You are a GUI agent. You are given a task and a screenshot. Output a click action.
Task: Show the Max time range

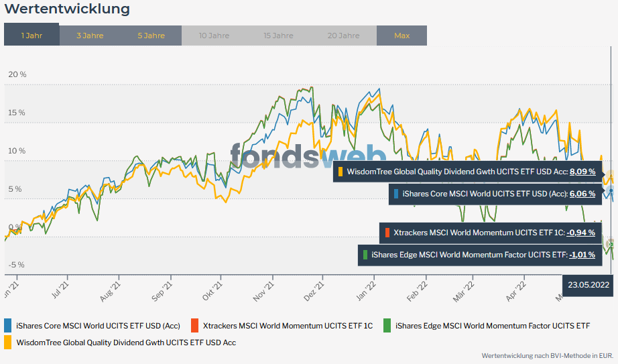(x=401, y=36)
